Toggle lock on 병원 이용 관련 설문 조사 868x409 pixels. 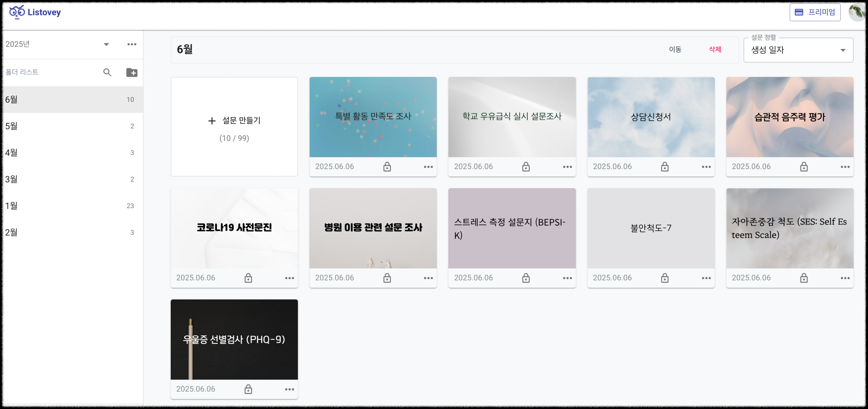(387, 278)
